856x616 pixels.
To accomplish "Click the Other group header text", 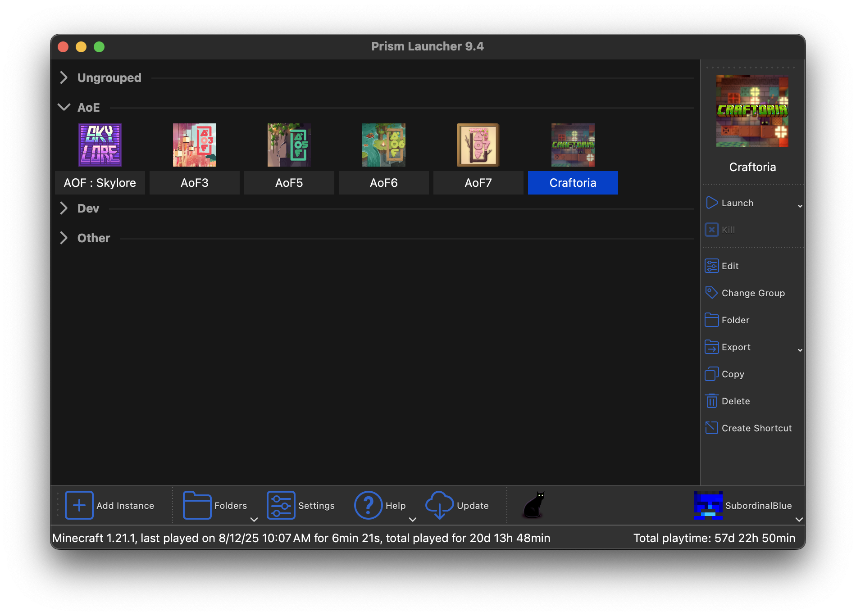I will (x=94, y=238).
